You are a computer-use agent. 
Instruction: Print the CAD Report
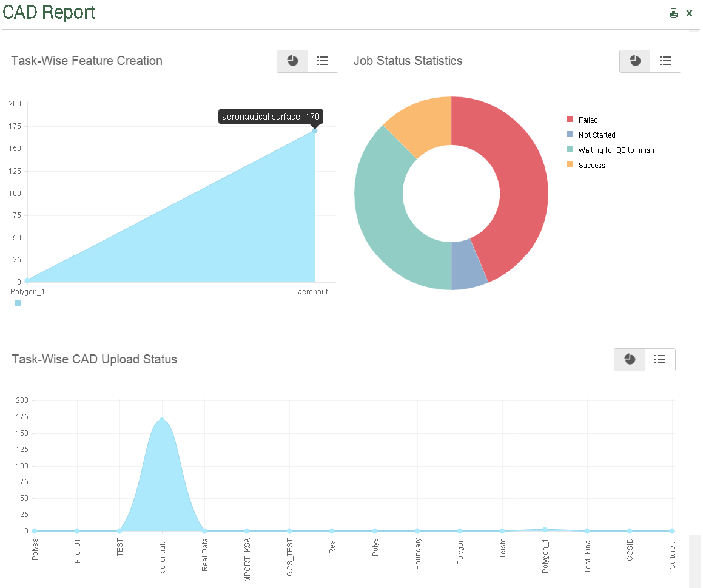coord(673,13)
